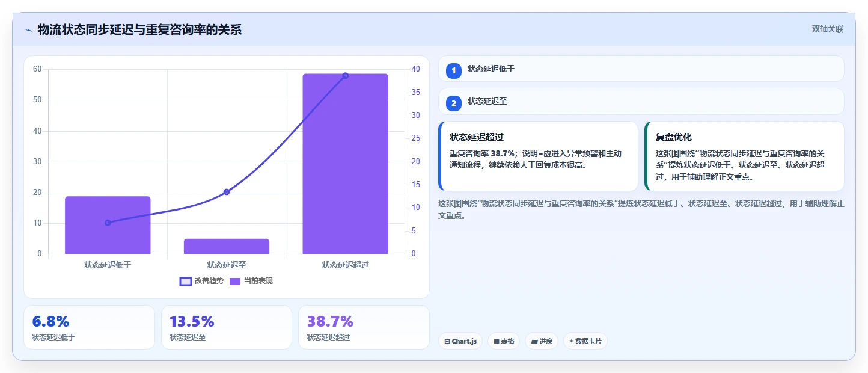Click the 状态延迟低于 bar in chart

[108, 225]
